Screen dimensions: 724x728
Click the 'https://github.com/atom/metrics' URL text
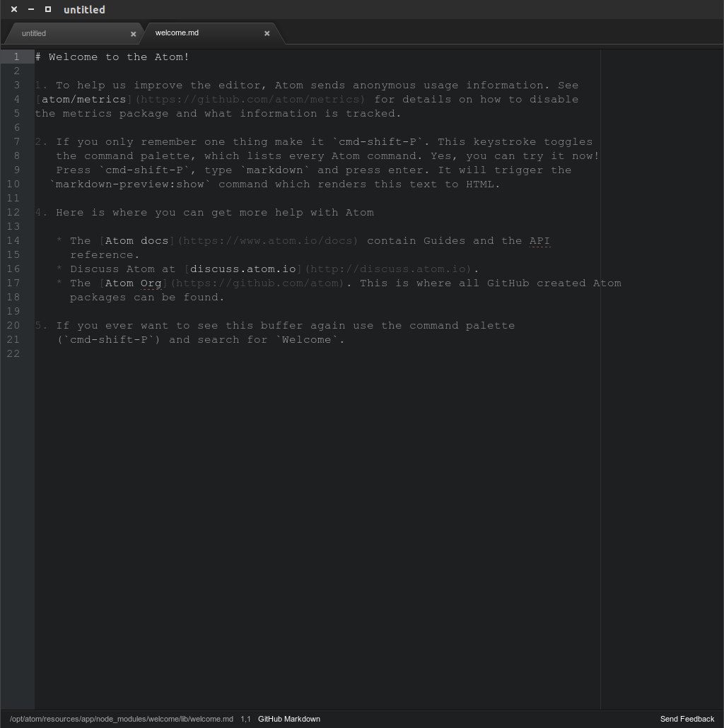coord(250,100)
